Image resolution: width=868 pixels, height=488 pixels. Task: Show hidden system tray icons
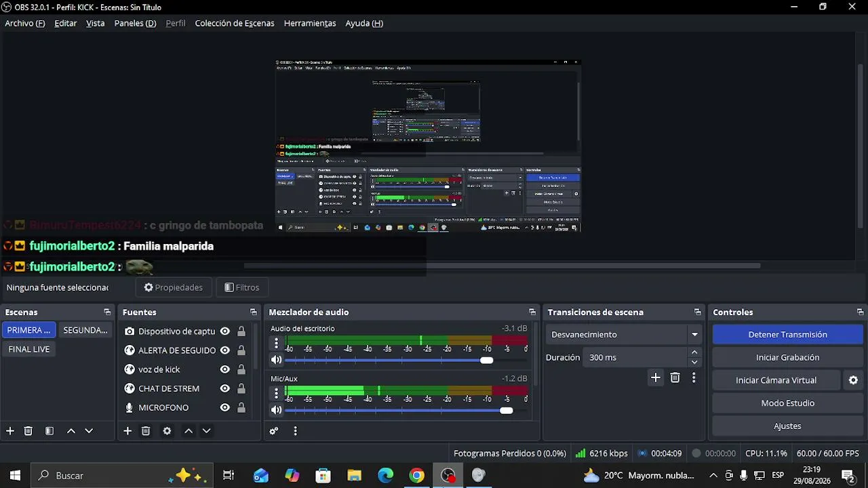pos(713,476)
